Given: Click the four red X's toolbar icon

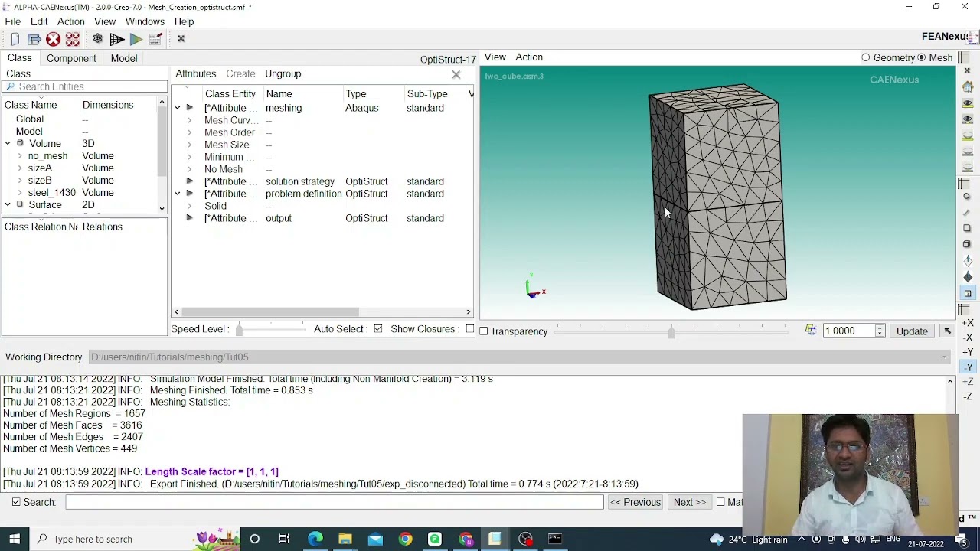Looking at the screenshot, I should coord(73,39).
